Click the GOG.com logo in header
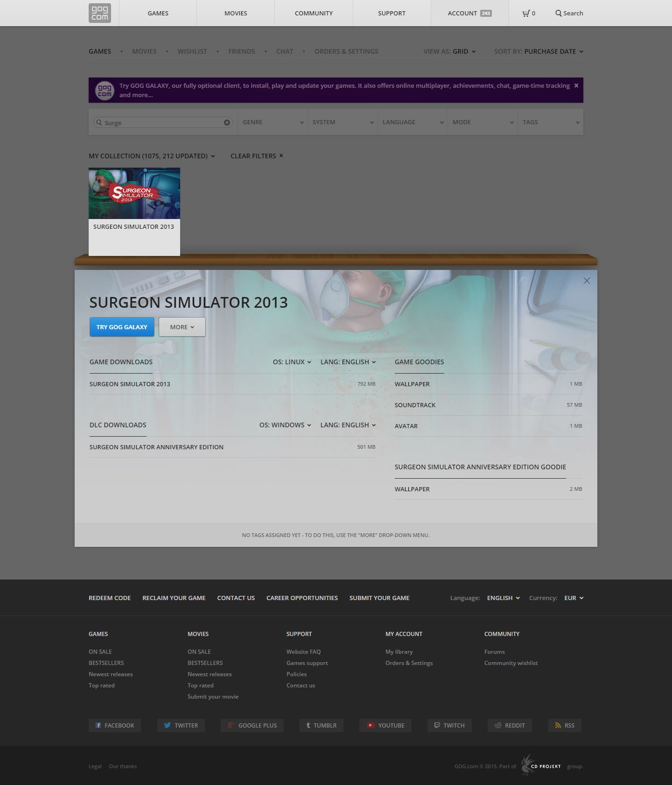Viewport: 672px width, 785px height. coord(100,13)
